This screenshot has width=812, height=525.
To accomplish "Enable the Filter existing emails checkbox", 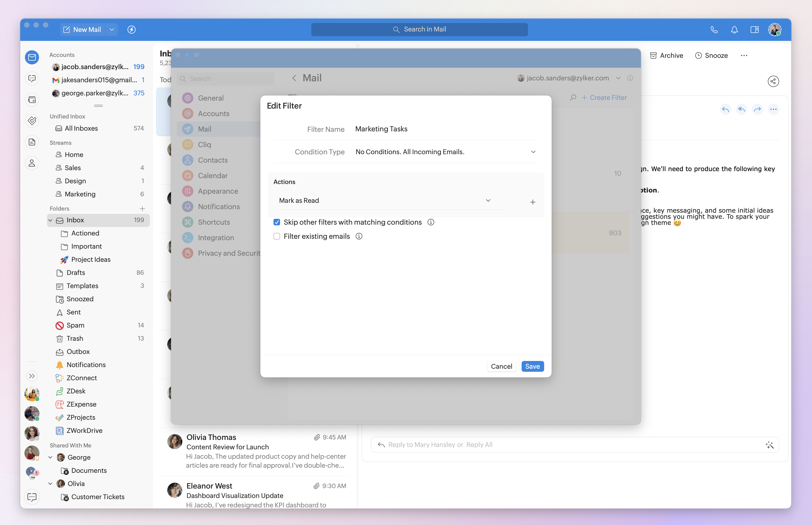I will 277,236.
